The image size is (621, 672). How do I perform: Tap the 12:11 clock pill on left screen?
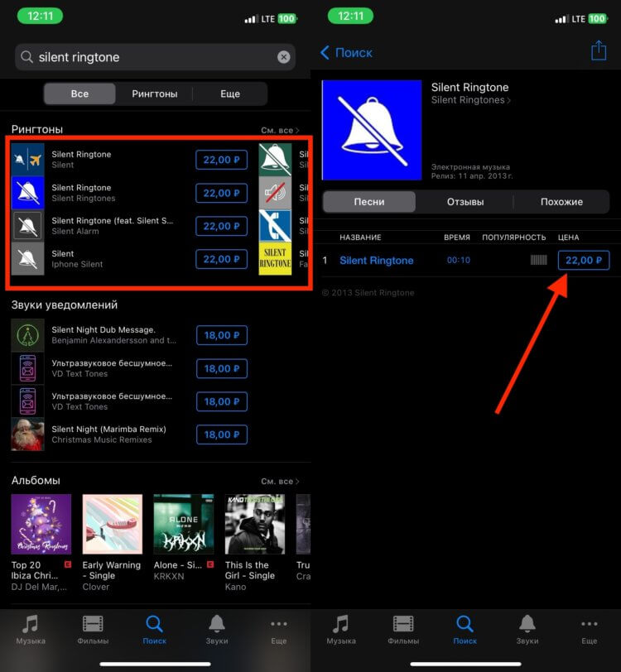click(40, 16)
